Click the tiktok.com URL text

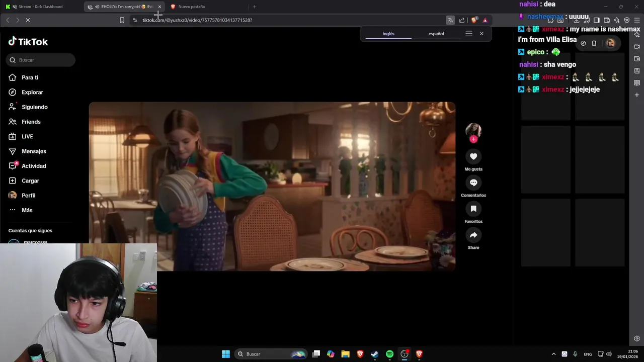(197, 20)
